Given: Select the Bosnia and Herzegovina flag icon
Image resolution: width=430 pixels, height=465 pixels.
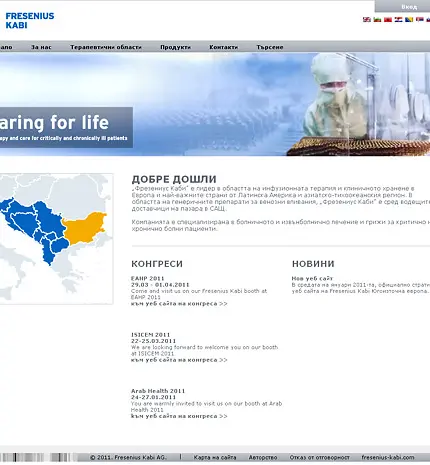Looking at the screenshot, I should (409, 20).
